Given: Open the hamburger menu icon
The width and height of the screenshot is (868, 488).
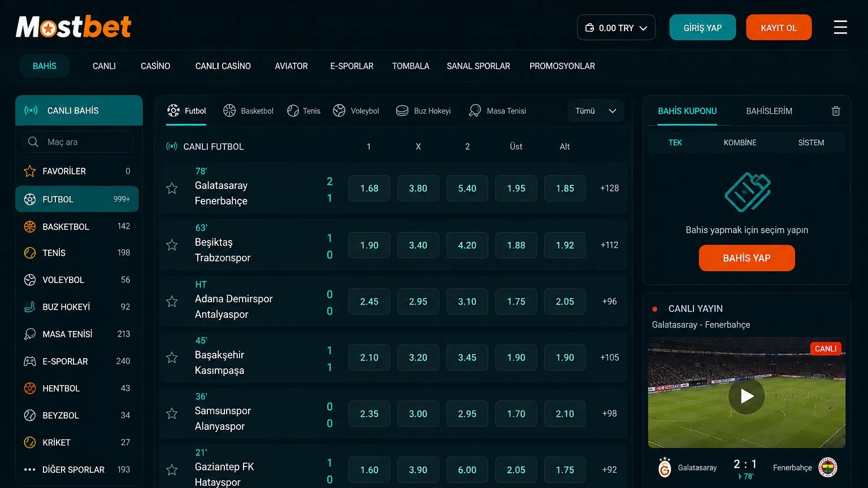Looking at the screenshot, I should tap(840, 27).
